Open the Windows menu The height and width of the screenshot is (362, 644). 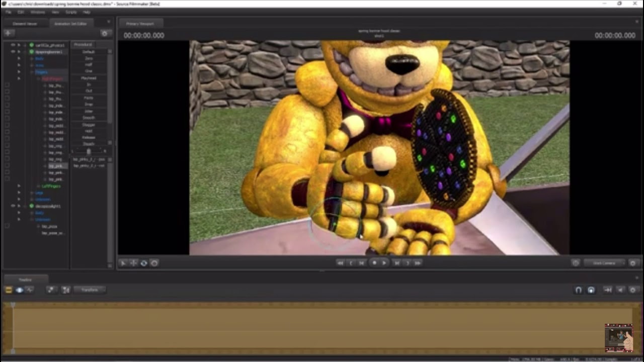tap(38, 12)
